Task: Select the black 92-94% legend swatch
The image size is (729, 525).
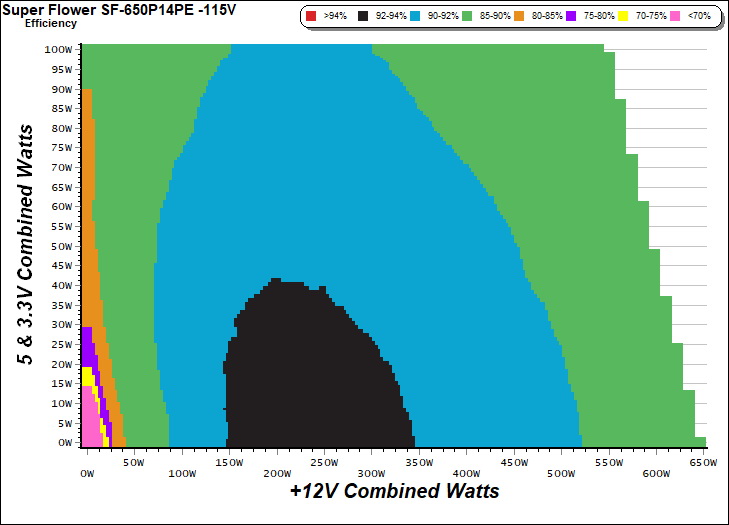Action: [363, 18]
